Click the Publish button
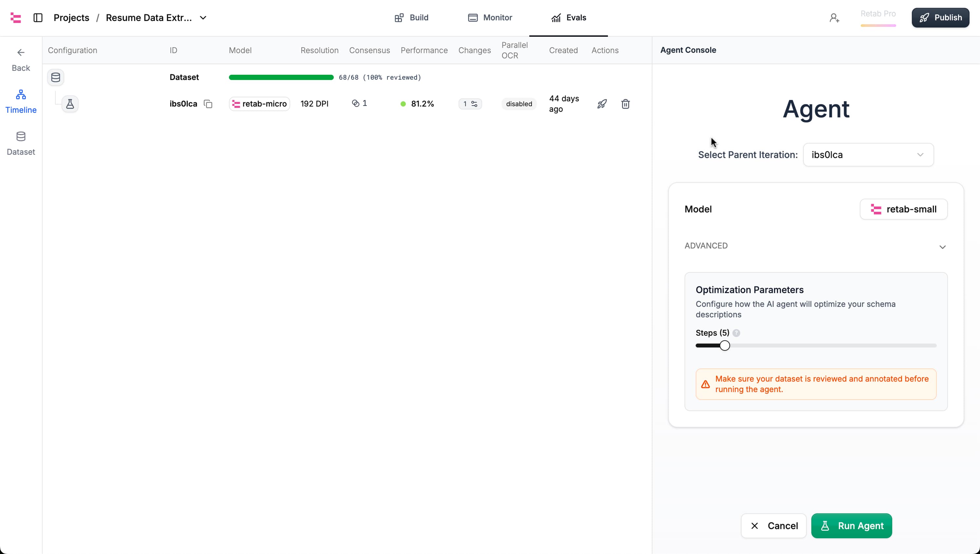 940,17
